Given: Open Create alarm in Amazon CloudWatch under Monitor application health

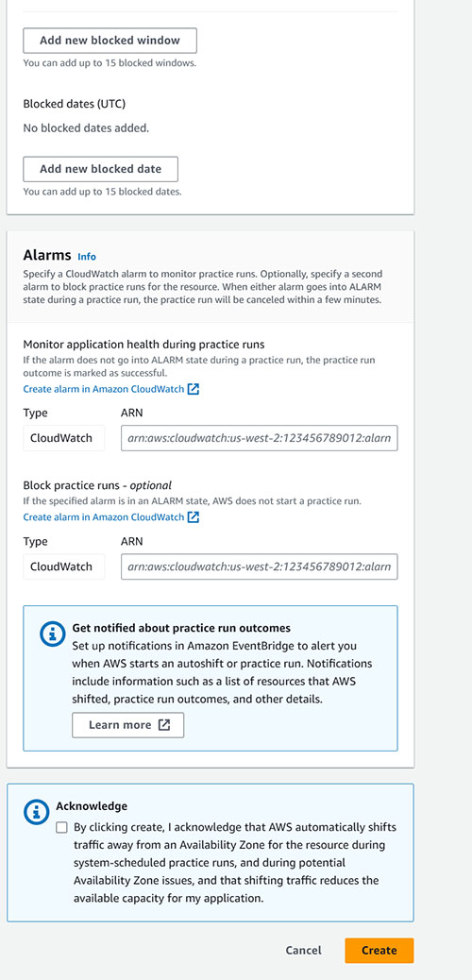Looking at the screenshot, I should click(x=104, y=389).
